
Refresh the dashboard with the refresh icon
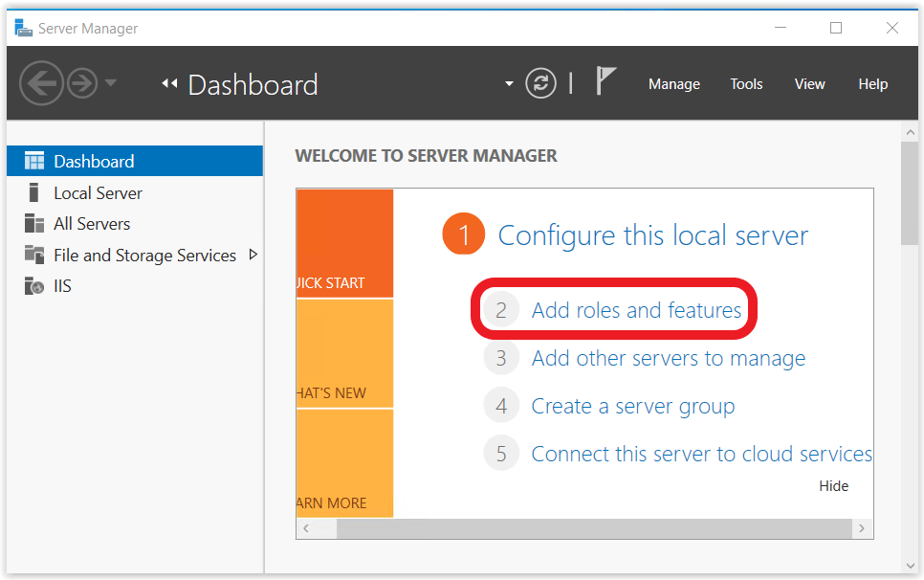(x=540, y=83)
